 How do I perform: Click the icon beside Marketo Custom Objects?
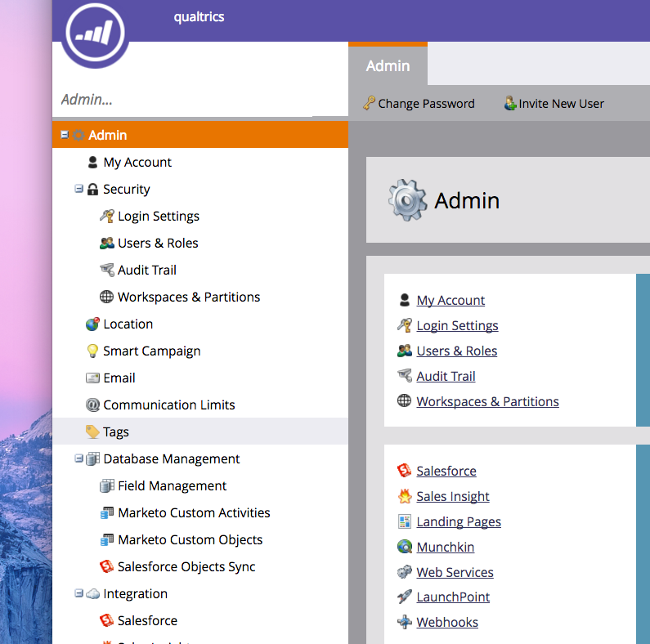pyautogui.click(x=107, y=539)
